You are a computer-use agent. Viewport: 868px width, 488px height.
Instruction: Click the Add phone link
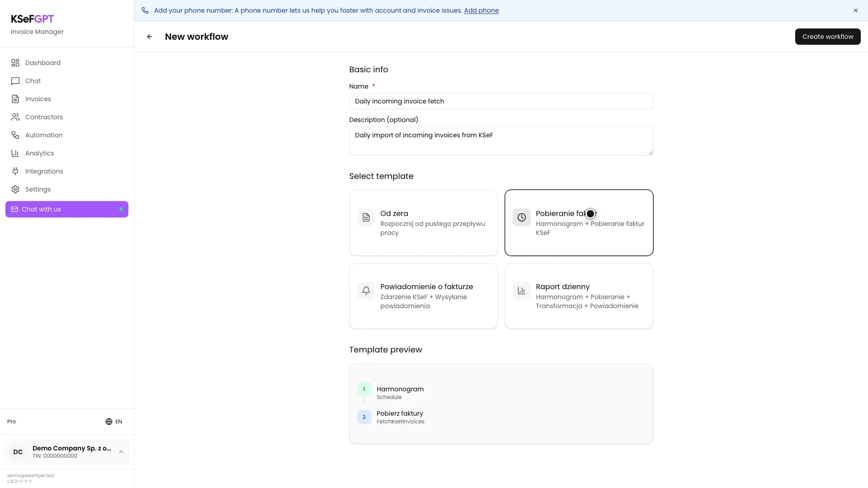click(x=481, y=10)
